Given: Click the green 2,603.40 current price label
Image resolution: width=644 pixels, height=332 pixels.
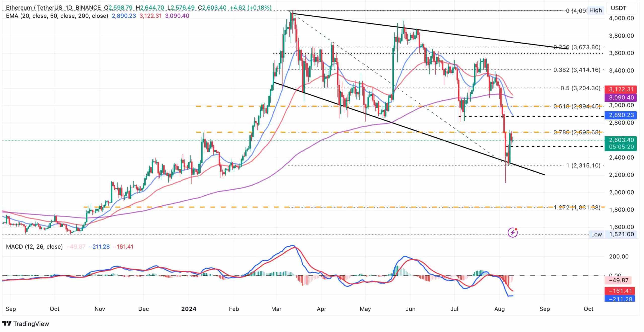Looking at the screenshot, I should click(621, 140).
